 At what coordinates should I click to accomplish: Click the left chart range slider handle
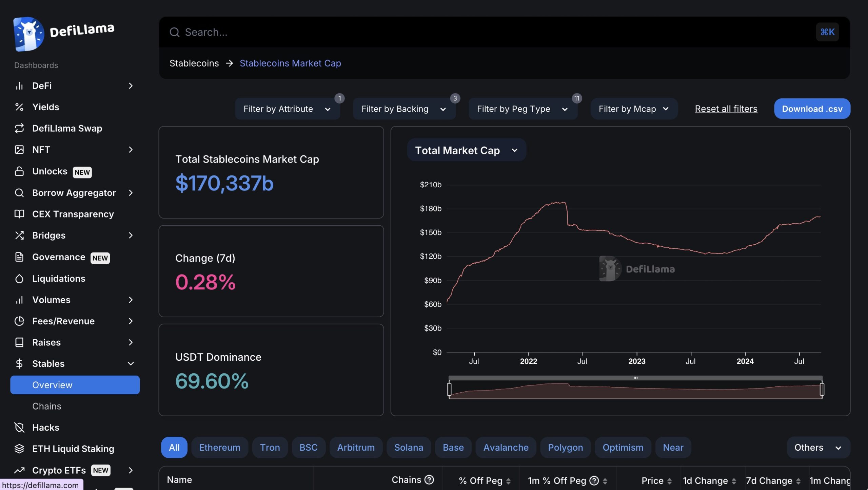(449, 389)
